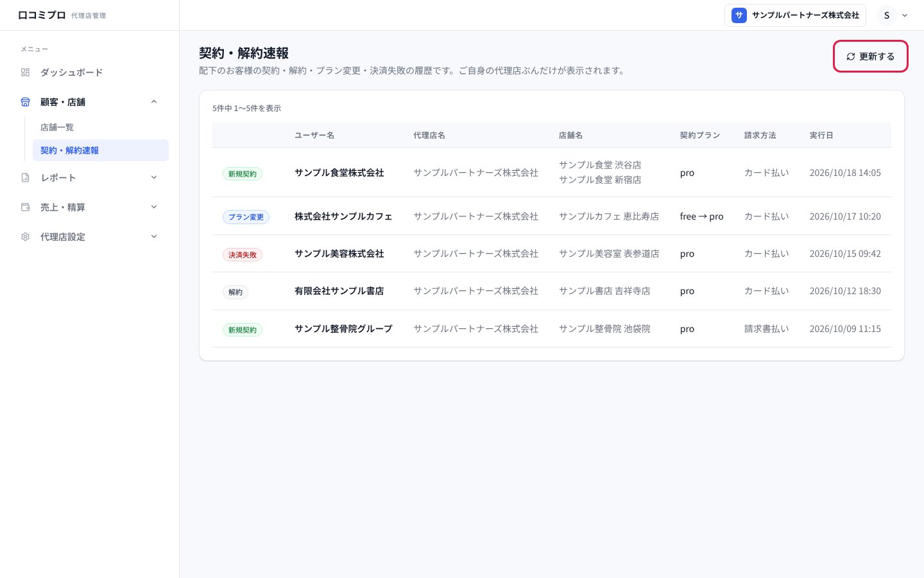Select 契約・解約速報 submenu item
Screen dimensions: 924x578
[x=101, y=150]
